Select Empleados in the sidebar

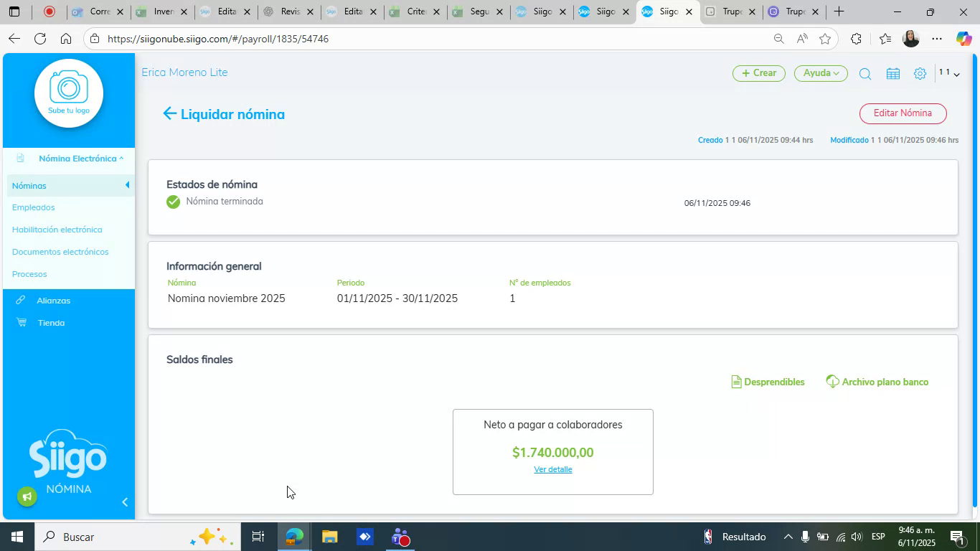click(33, 207)
